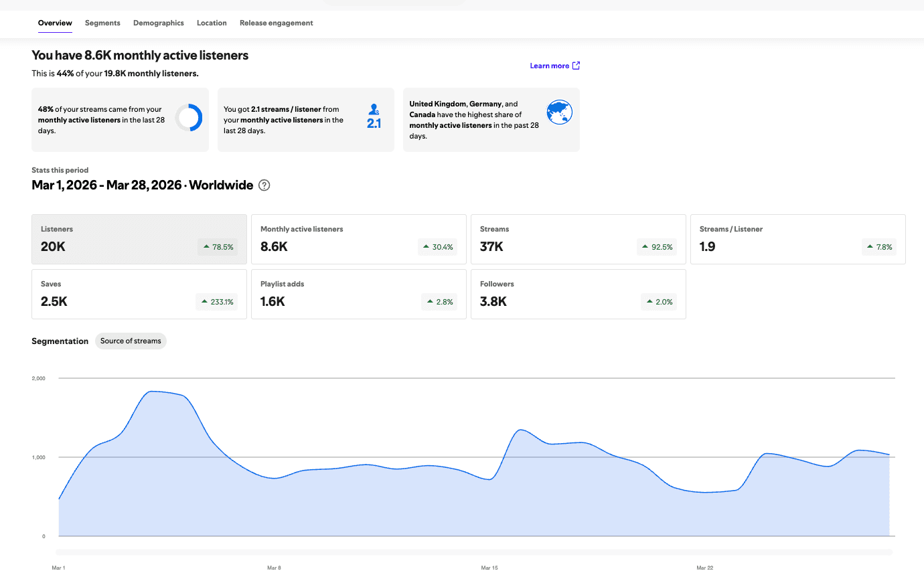Open the help question mark icon next to Worldwide
The width and height of the screenshot is (924, 579).
pyautogui.click(x=264, y=185)
